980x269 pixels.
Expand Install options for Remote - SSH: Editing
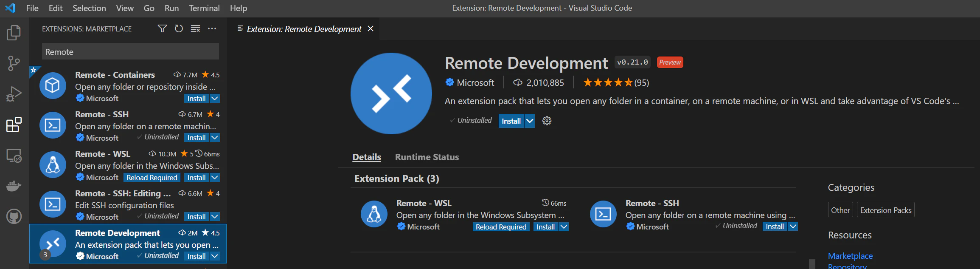pyautogui.click(x=215, y=217)
